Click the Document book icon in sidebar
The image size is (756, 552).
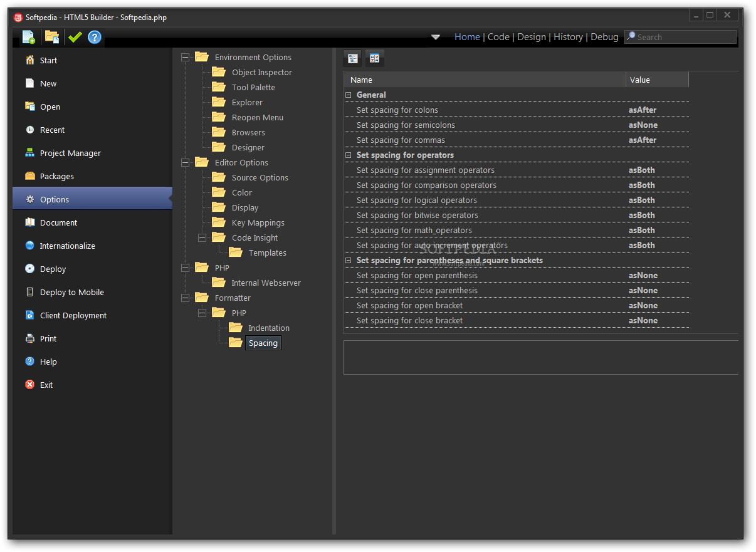coord(30,222)
